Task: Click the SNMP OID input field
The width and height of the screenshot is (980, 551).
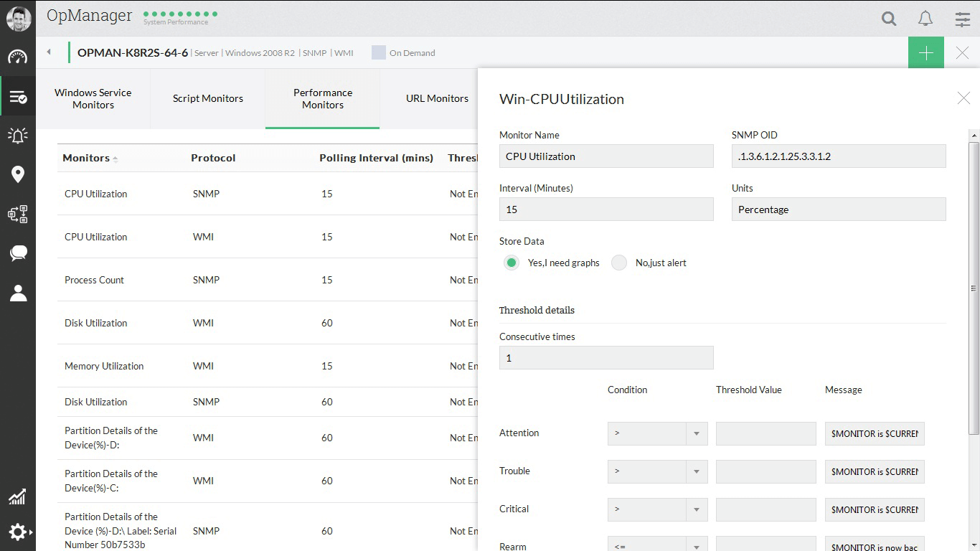Action: click(839, 156)
